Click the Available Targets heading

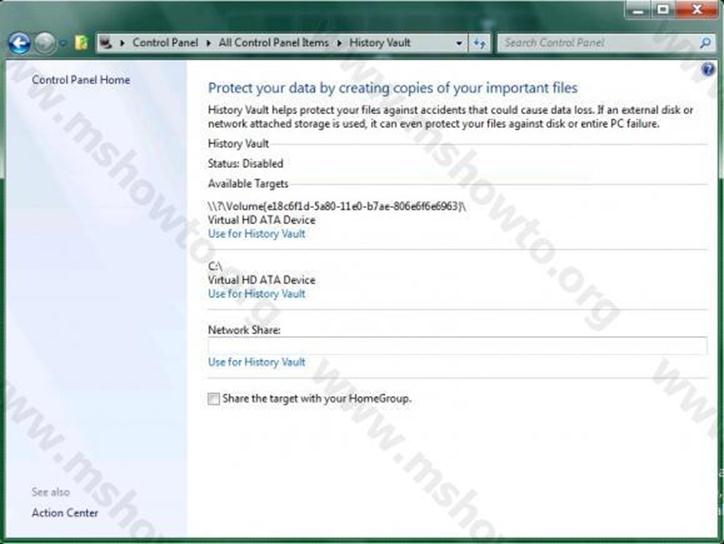[x=248, y=184]
